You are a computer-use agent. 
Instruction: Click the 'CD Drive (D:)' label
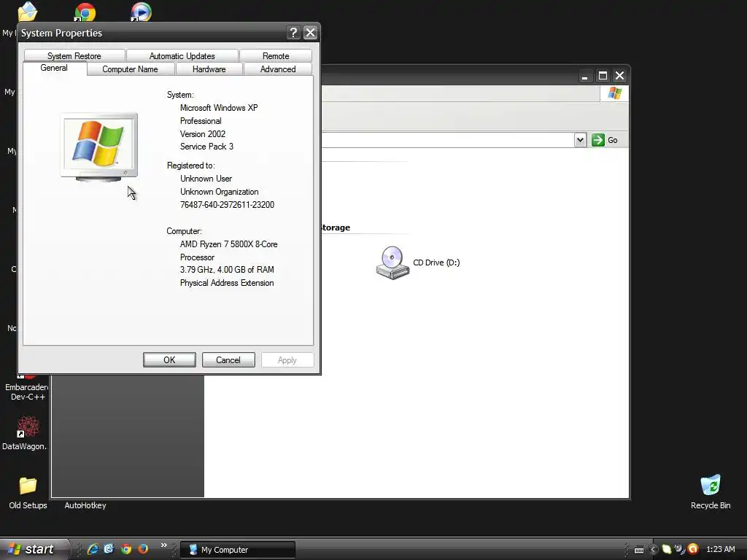(x=436, y=262)
